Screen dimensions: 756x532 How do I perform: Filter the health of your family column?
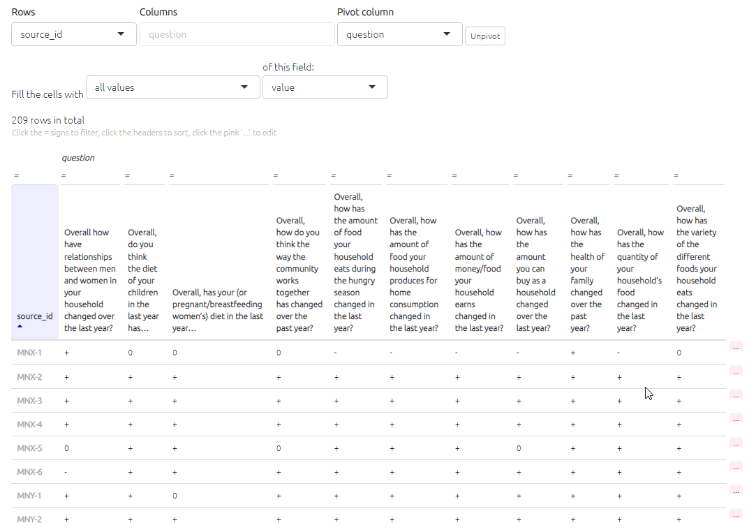click(570, 176)
